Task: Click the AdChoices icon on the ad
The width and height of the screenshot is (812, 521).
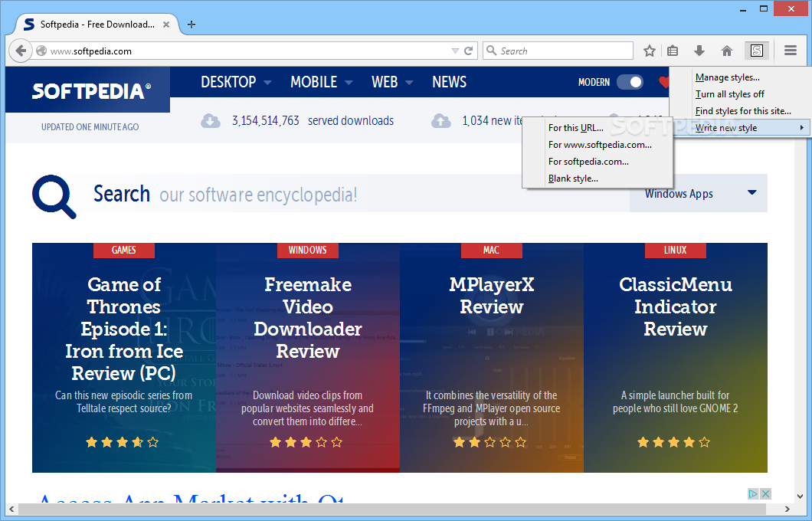Action: [x=753, y=494]
